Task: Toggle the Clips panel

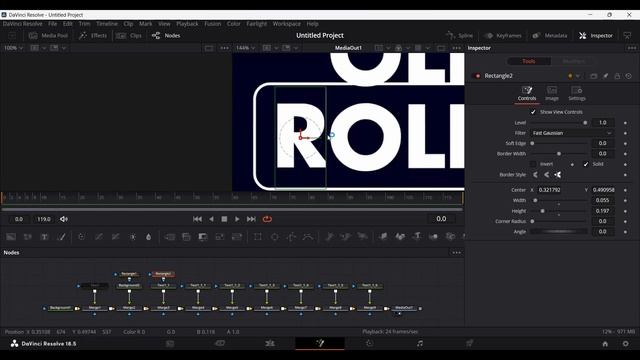Action: click(129, 36)
